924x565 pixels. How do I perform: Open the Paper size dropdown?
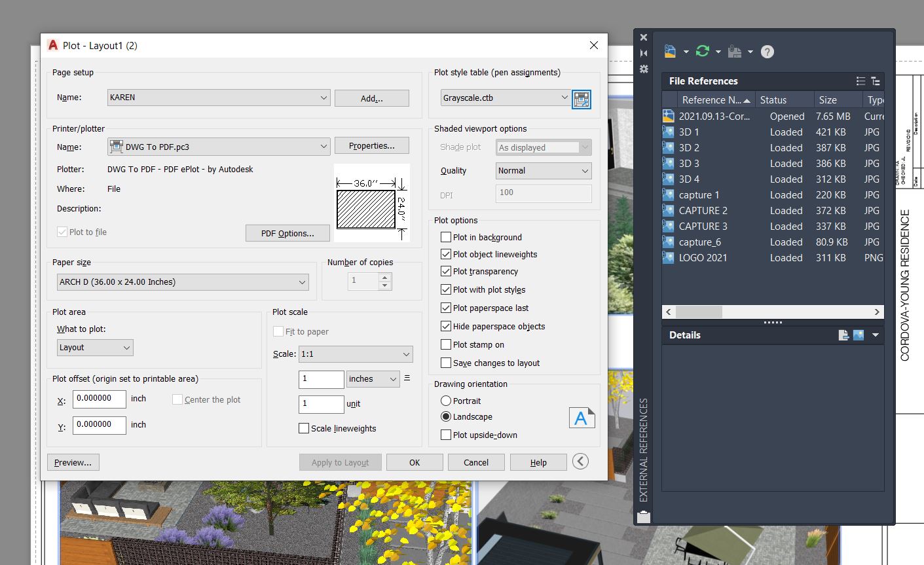coord(302,282)
